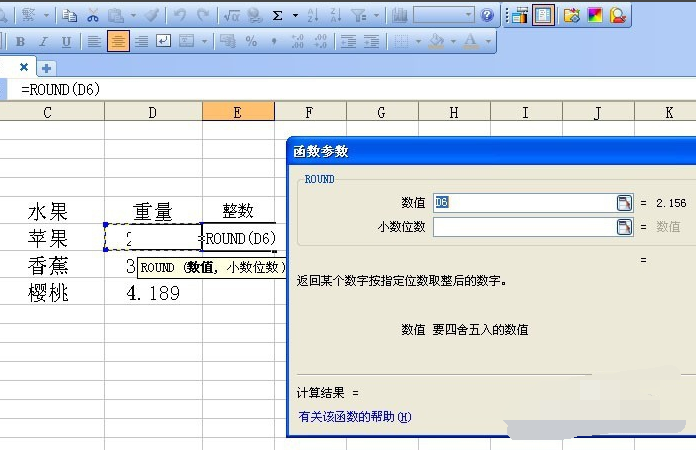Click the Redo arrow icon
Screen dimensions: 696x450
pos(203,16)
